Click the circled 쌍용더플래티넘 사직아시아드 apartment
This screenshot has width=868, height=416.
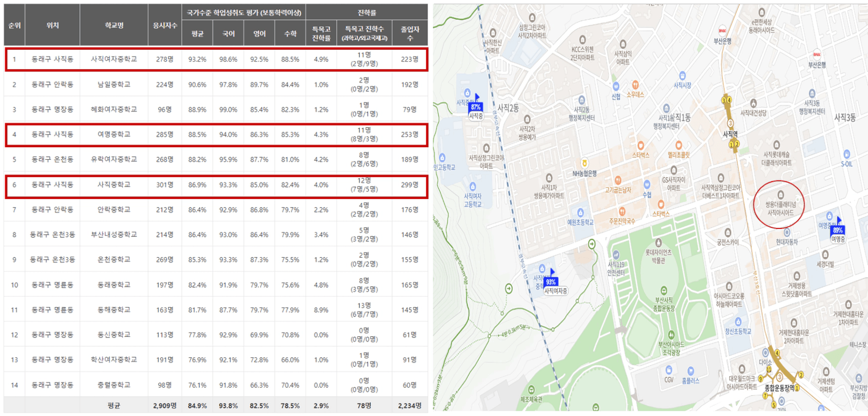click(x=781, y=205)
